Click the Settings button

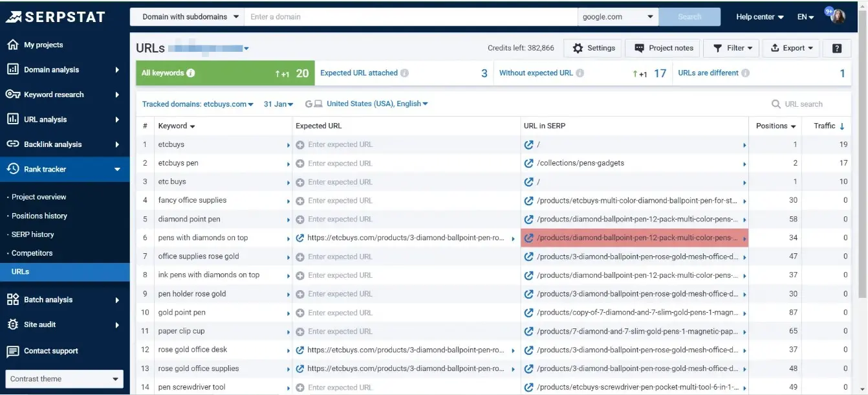point(593,48)
